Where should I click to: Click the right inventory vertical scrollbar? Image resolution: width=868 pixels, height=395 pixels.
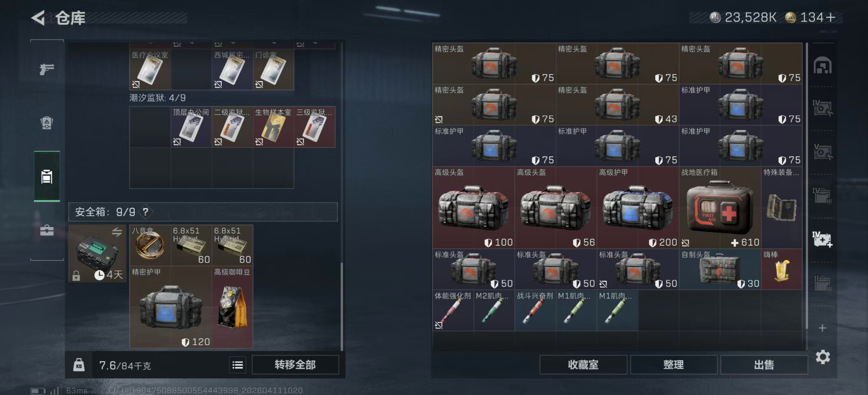point(807,185)
